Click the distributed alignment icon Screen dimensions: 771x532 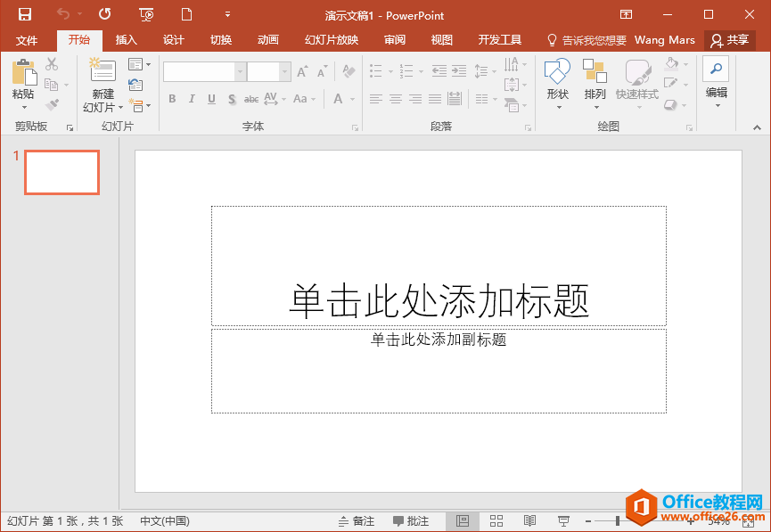pos(455,99)
